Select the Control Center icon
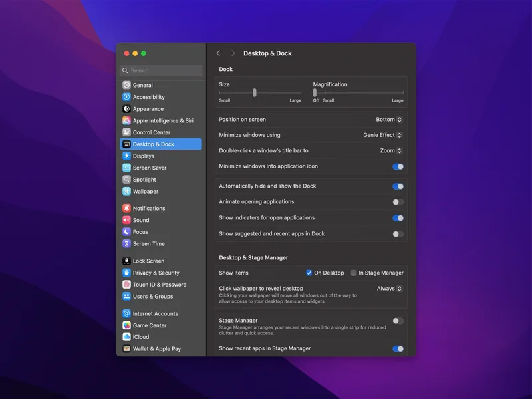532x399 pixels. click(x=126, y=132)
